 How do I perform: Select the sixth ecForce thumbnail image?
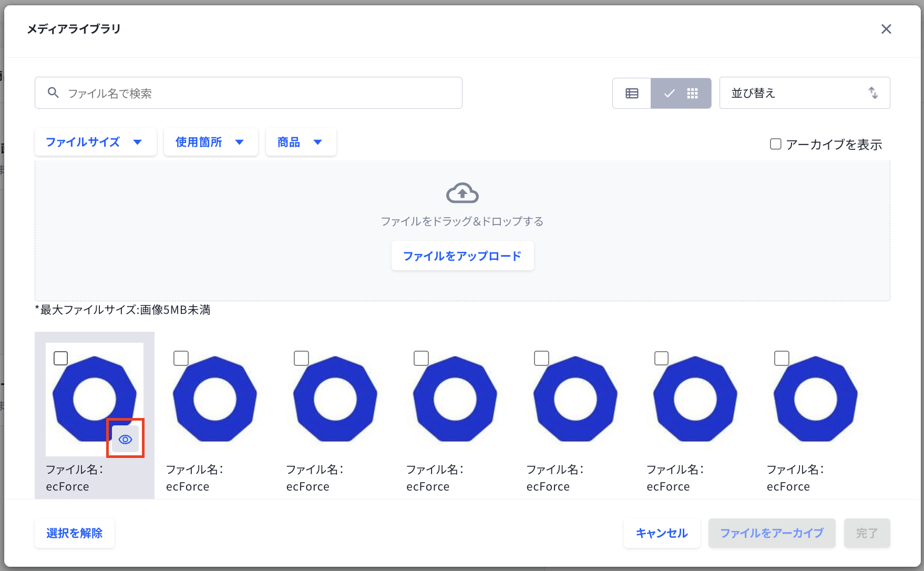click(x=695, y=399)
